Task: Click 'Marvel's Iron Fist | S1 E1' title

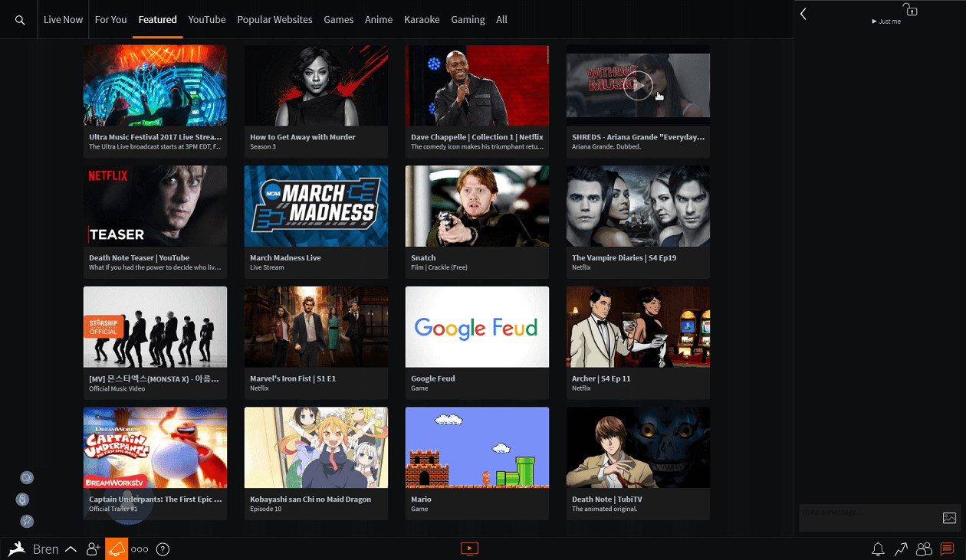Action: pos(293,379)
